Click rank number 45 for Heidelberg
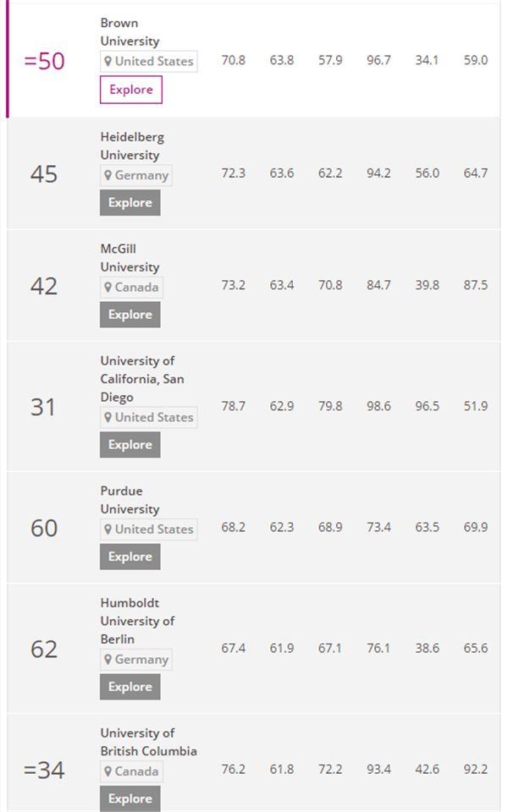Image resolution: width=508 pixels, height=812 pixels. pos(44,174)
